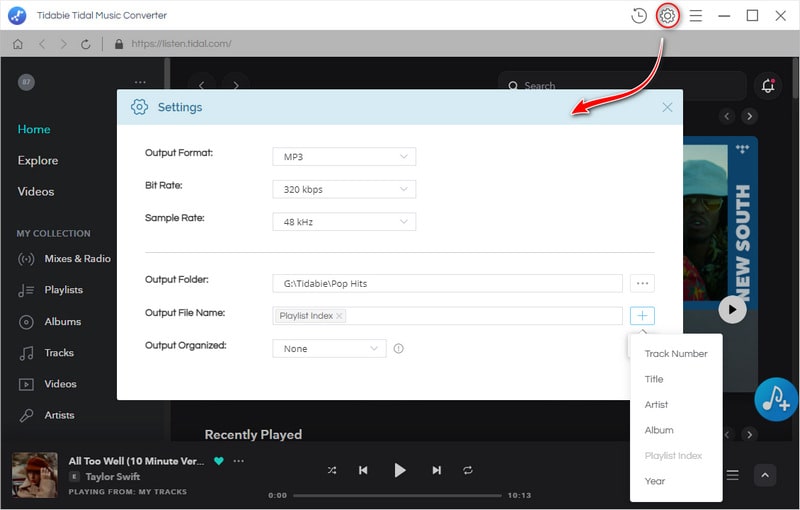The height and width of the screenshot is (510, 800).
Task: Click the Output Folder path field
Action: tap(447, 284)
